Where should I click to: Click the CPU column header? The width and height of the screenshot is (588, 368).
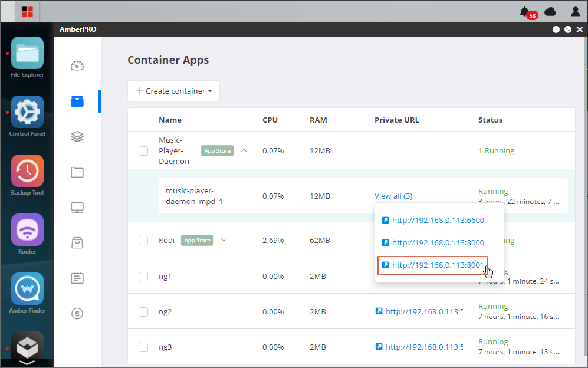pos(270,120)
